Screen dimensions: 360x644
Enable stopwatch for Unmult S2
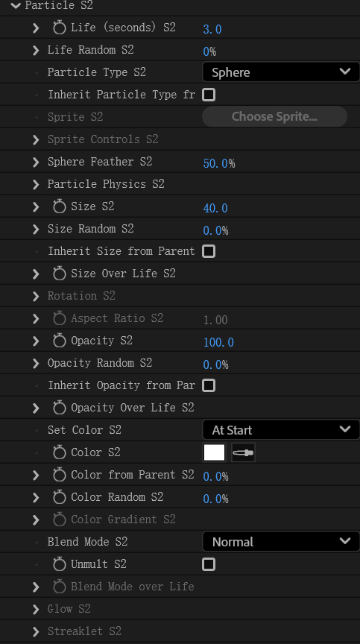tap(60, 564)
